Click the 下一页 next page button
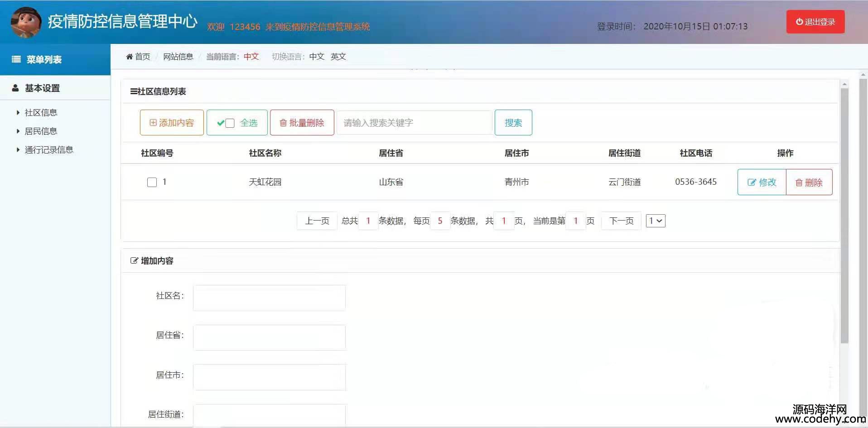The height and width of the screenshot is (428, 868). [621, 221]
